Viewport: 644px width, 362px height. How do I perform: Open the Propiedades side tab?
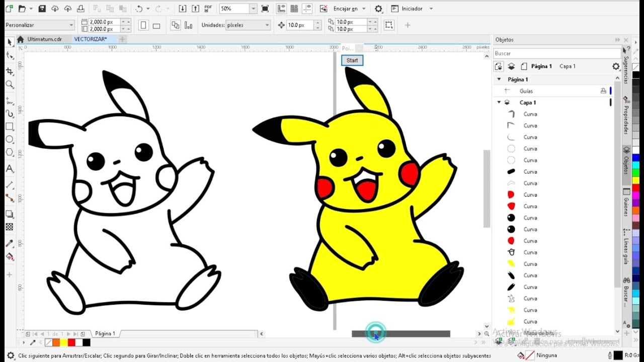(x=626, y=115)
